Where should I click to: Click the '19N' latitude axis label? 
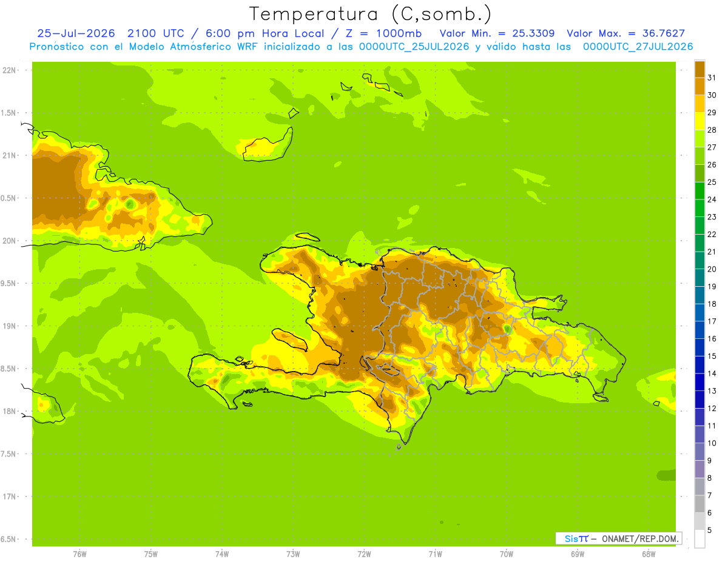tap(9, 326)
